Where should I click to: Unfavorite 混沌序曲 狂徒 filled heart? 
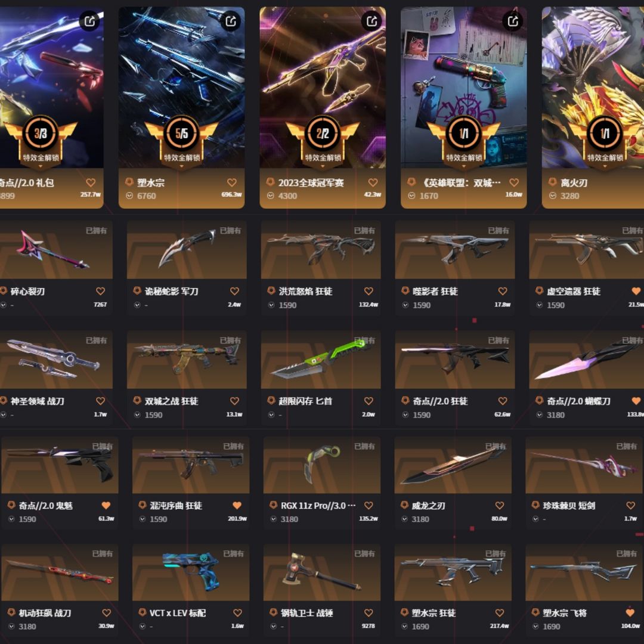[x=237, y=506]
